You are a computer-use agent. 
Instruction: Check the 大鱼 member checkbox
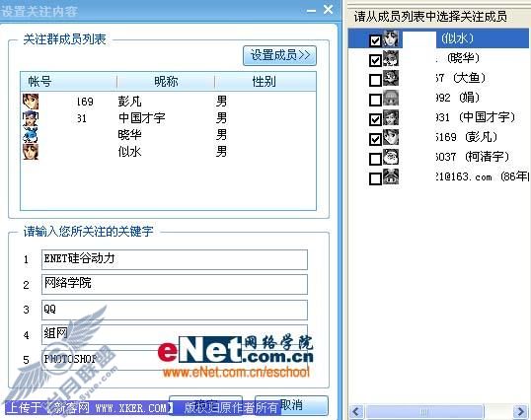point(375,80)
